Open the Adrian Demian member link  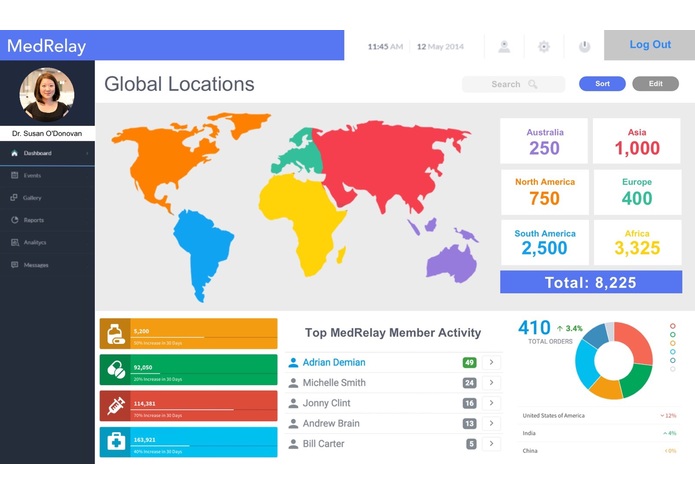coord(334,362)
